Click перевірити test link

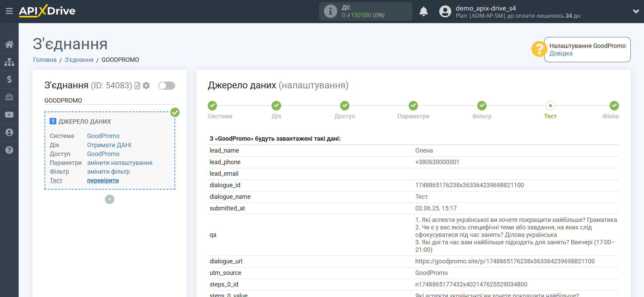click(103, 180)
